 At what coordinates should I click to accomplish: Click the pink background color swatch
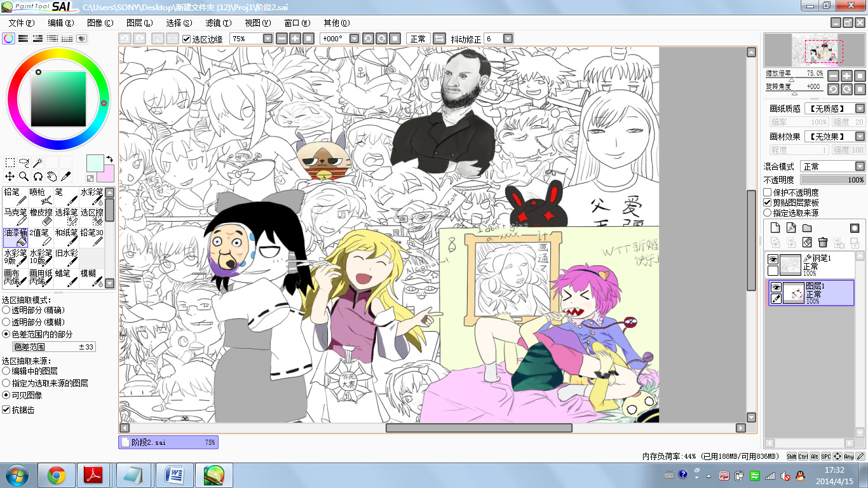tap(105, 173)
